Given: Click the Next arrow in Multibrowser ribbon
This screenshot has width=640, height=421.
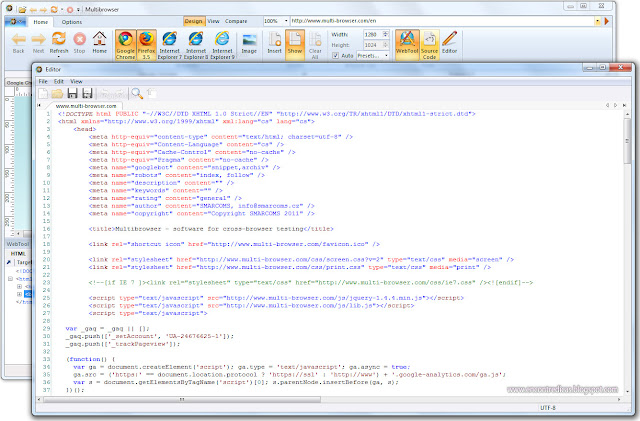Looking at the screenshot, I should (x=38, y=40).
